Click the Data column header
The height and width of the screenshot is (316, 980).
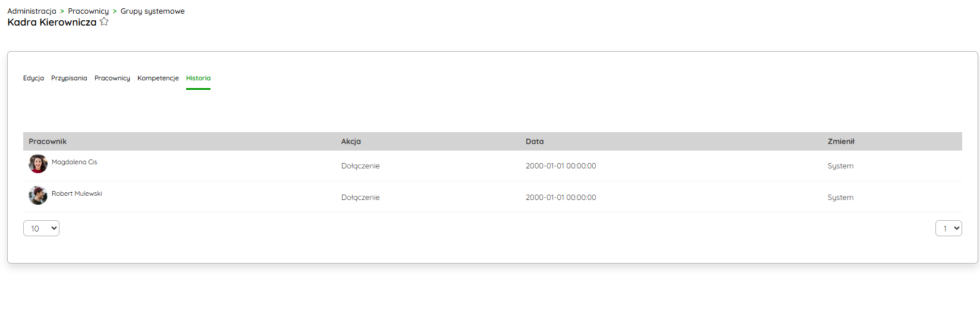click(535, 142)
